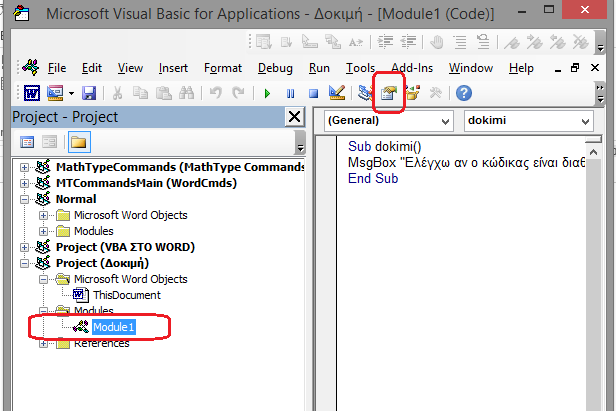Expand the MTCommandsMain project node

[24, 183]
